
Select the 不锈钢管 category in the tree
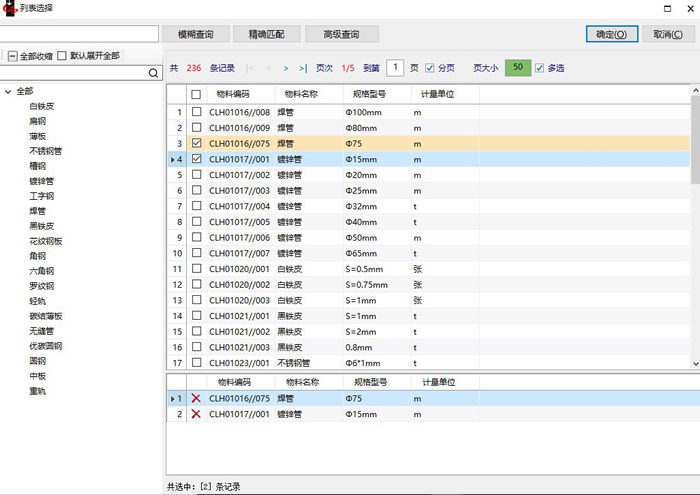click(46, 151)
